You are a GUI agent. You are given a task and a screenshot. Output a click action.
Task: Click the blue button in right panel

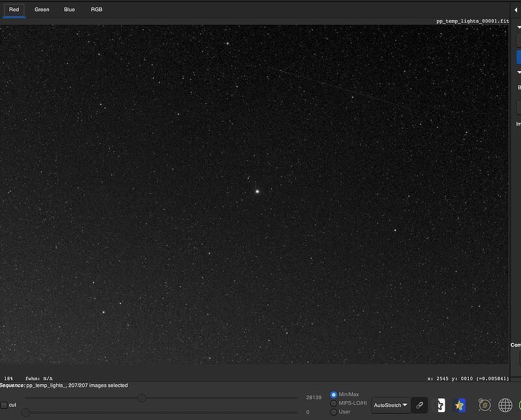[518, 57]
